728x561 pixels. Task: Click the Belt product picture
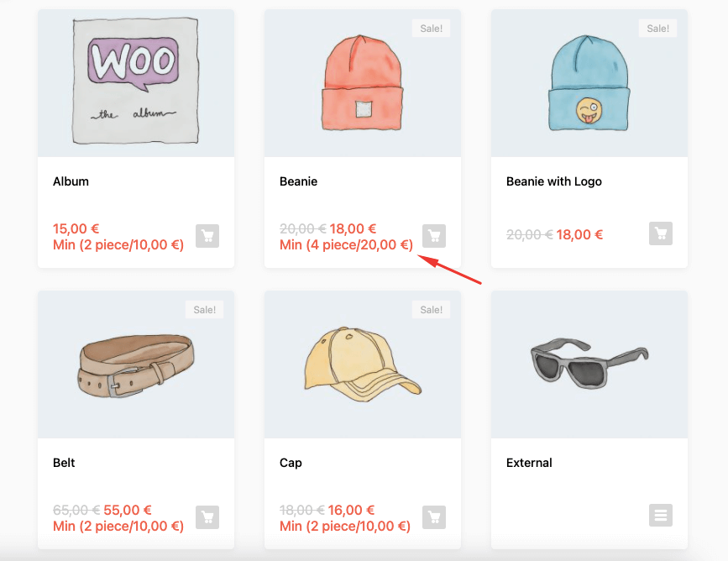(136, 365)
